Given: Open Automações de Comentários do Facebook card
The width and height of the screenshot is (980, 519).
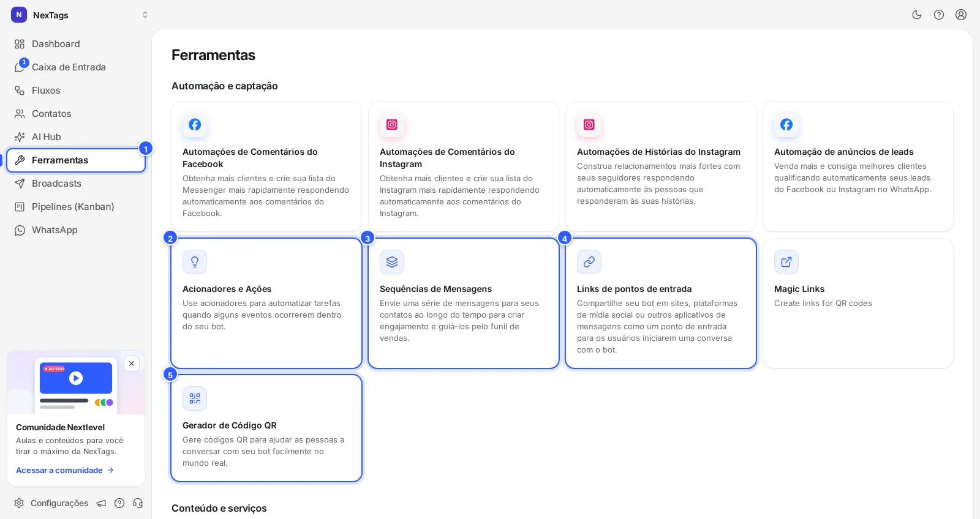Looking at the screenshot, I should click(266, 166).
